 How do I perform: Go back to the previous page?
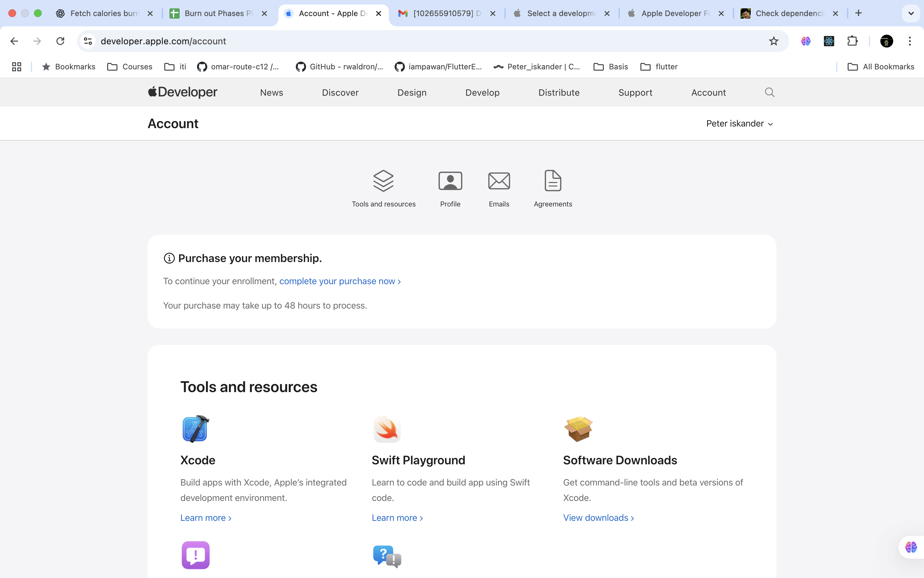point(14,41)
